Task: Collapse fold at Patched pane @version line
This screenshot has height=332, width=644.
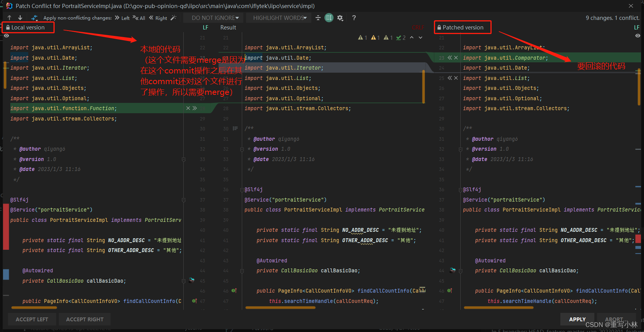Action: click(460, 149)
